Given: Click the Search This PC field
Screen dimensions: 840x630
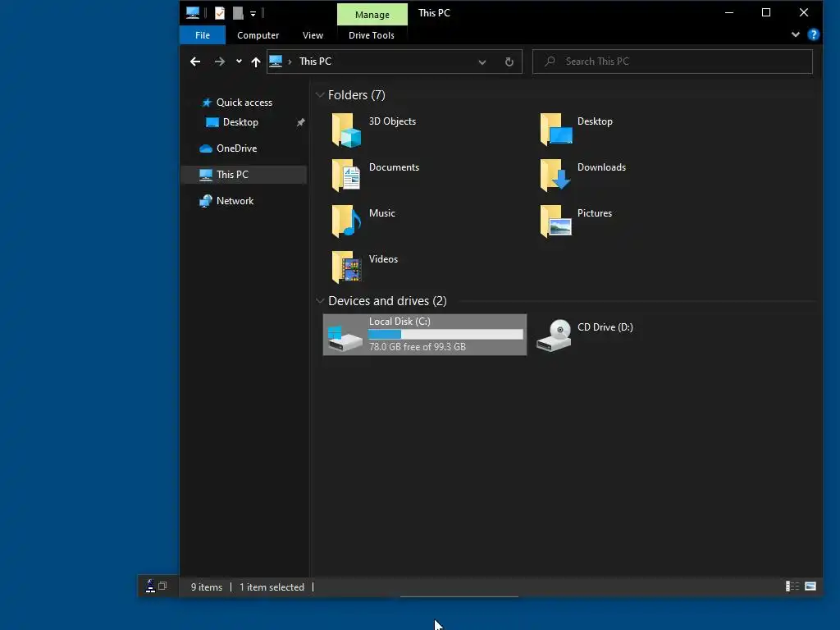Looking at the screenshot, I should [673, 62].
